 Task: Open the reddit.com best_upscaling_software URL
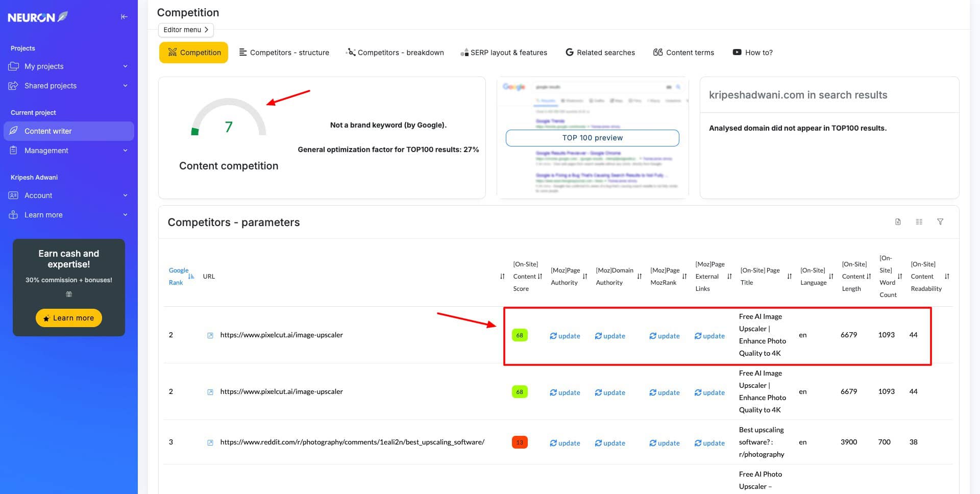(352, 442)
